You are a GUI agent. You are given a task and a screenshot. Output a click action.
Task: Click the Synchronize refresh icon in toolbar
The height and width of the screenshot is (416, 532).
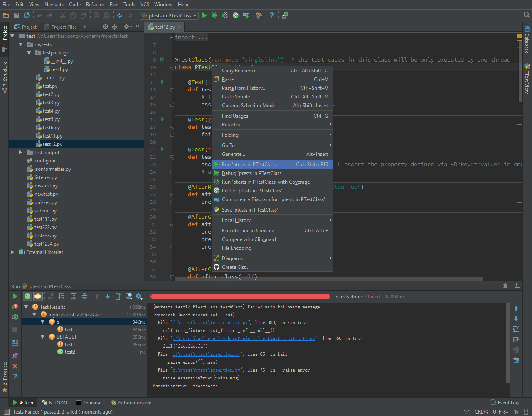[27, 15]
